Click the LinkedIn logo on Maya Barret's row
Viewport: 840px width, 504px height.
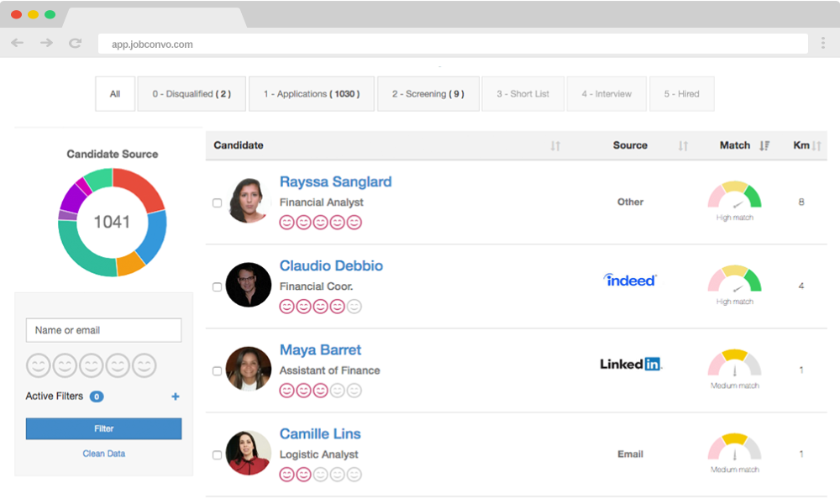(x=631, y=365)
